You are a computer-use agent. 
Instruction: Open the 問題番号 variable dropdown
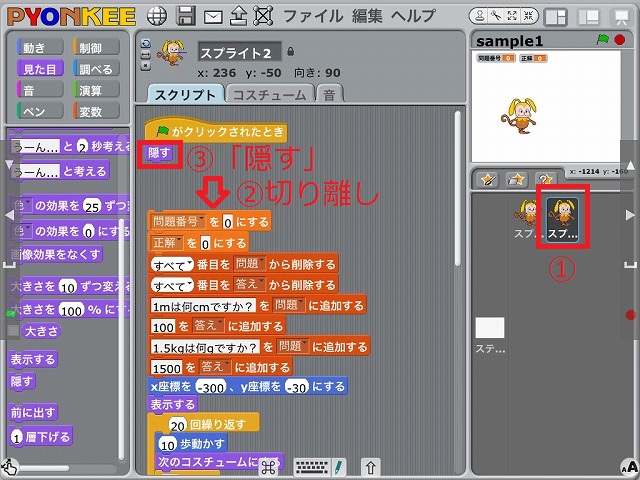[200, 221]
